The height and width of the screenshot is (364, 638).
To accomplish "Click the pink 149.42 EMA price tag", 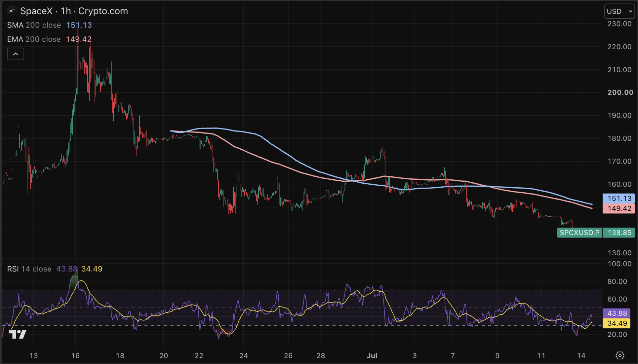I will pyautogui.click(x=619, y=208).
